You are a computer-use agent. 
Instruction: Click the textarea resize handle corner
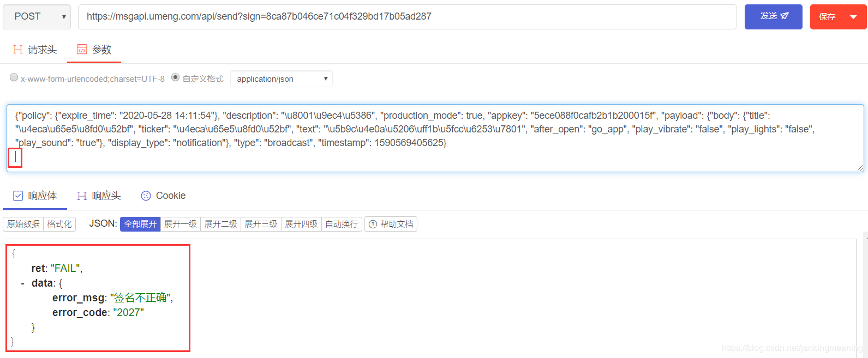tap(860, 168)
